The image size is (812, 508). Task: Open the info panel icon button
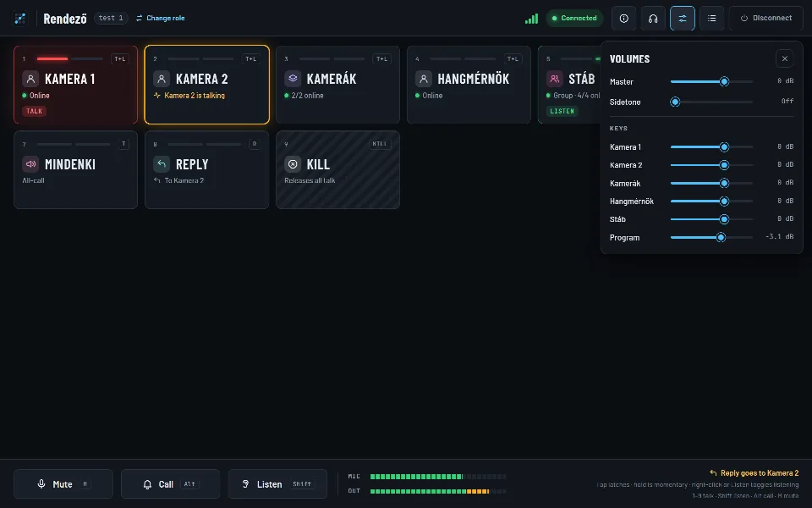point(624,19)
